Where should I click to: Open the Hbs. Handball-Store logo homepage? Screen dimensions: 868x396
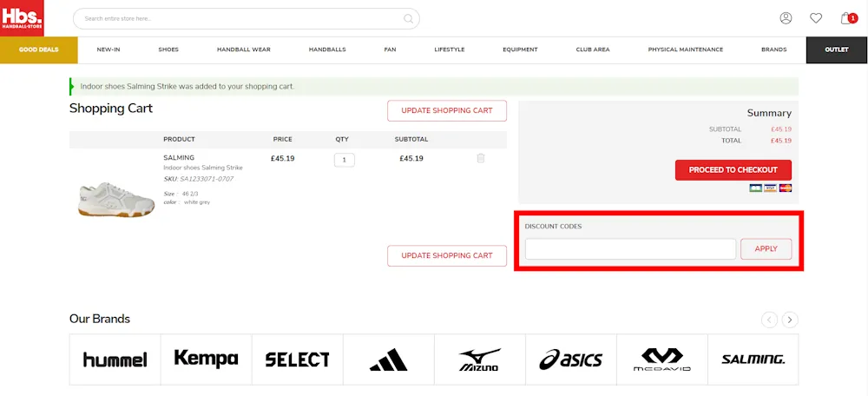click(22, 18)
